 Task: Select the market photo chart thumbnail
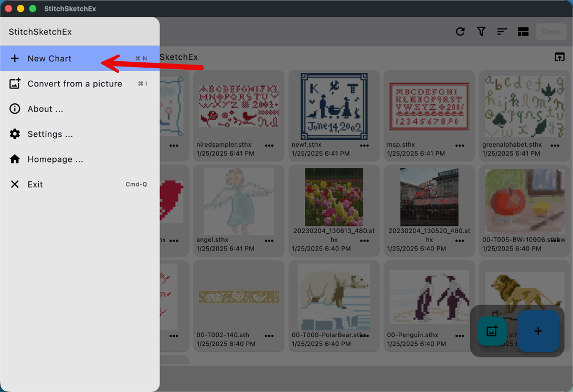429,197
